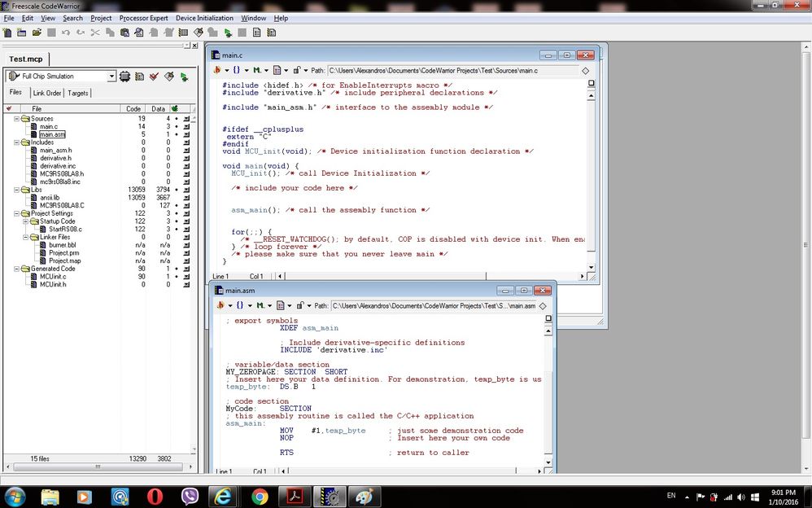Open the Device Initialization menu
This screenshot has width=812, height=508.
(204, 18)
